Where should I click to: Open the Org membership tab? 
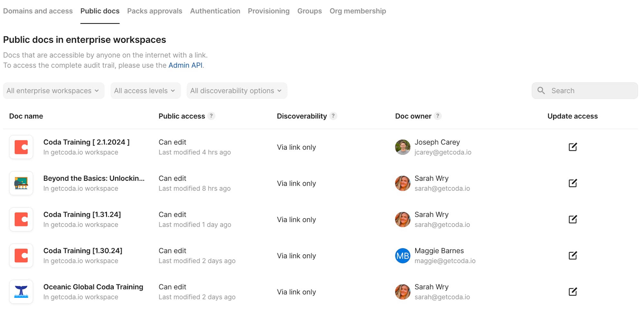pyautogui.click(x=358, y=11)
